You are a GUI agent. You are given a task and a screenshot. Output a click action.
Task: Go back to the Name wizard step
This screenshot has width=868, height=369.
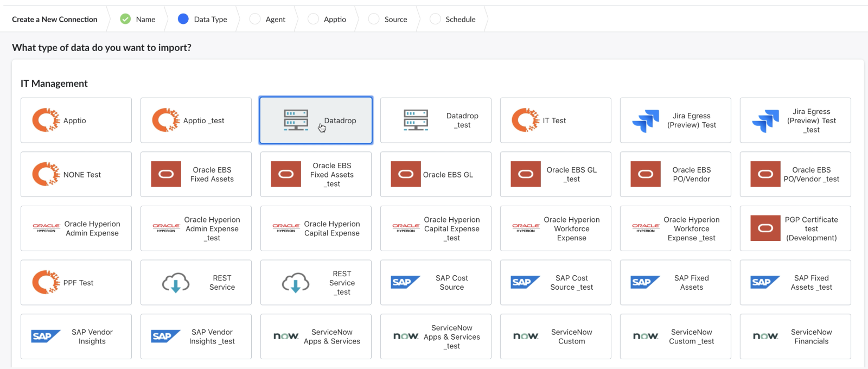(x=138, y=19)
